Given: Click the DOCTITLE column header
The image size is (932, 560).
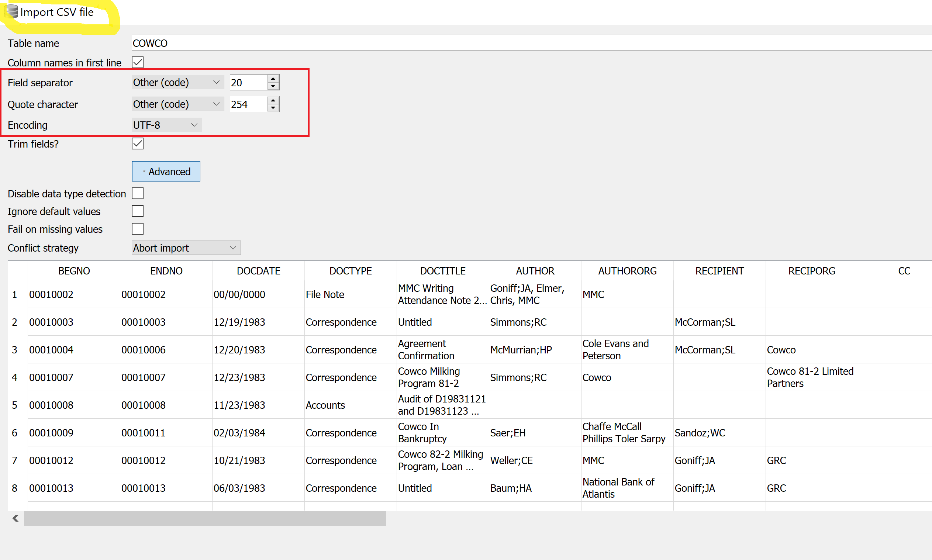Looking at the screenshot, I should pos(442,270).
